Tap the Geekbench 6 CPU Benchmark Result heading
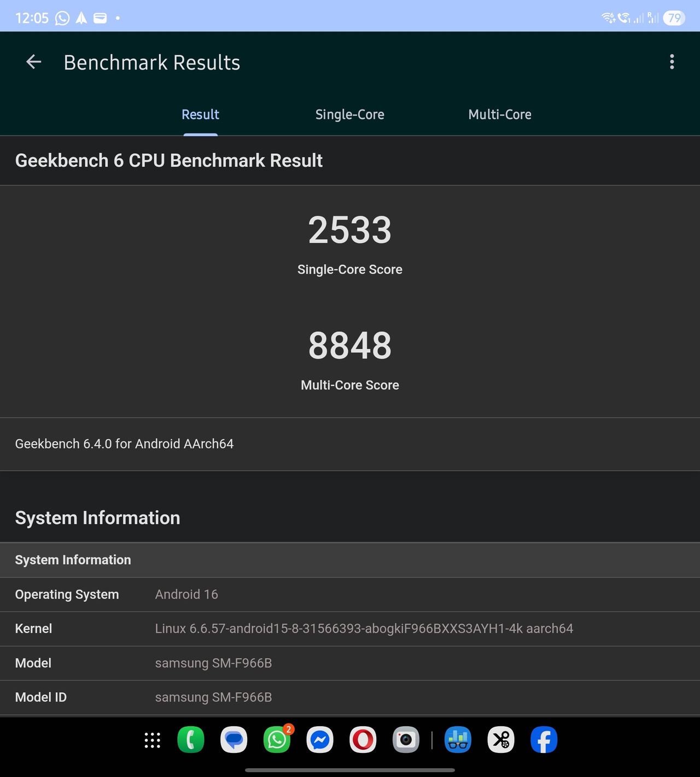This screenshot has width=700, height=777. click(x=168, y=160)
